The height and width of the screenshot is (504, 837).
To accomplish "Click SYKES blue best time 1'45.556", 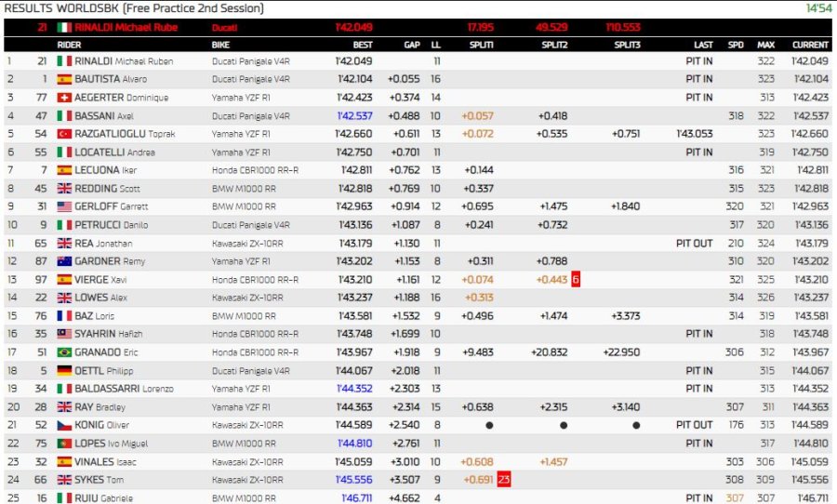I will (354, 480).
